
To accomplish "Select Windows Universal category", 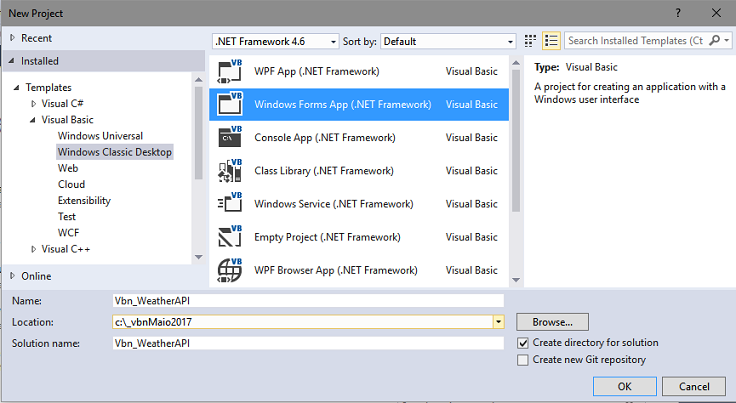I will tap(100, 136).
